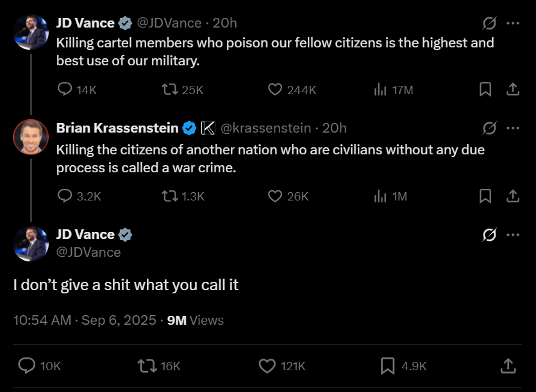The width and height of the screenshot is (536, 392).
Task: Like the post with 244K likes
Action: point(275,90)
